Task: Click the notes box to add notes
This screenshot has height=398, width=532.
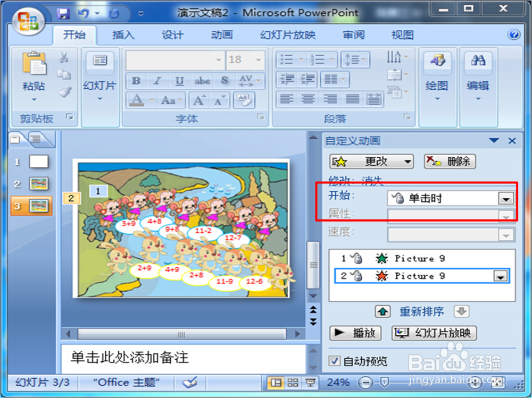Action: tap(183, 359)
